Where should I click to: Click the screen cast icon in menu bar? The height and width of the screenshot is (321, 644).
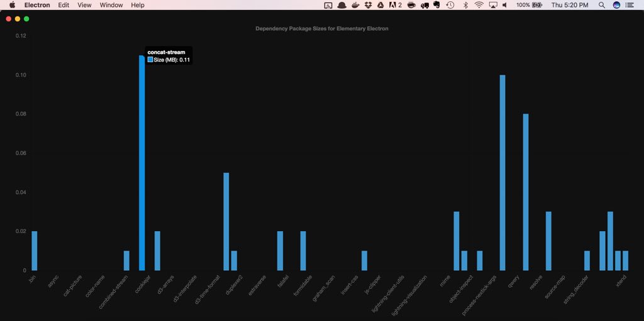328,5
